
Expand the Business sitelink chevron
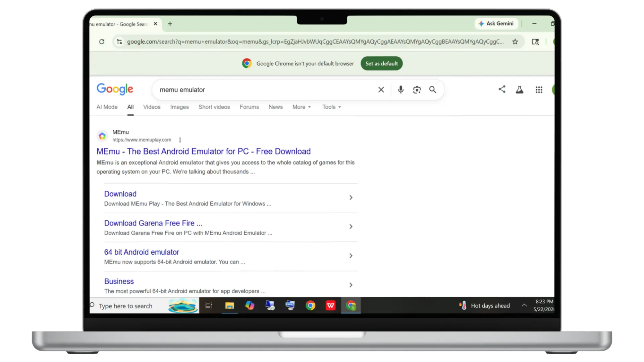tap(351, 285)
